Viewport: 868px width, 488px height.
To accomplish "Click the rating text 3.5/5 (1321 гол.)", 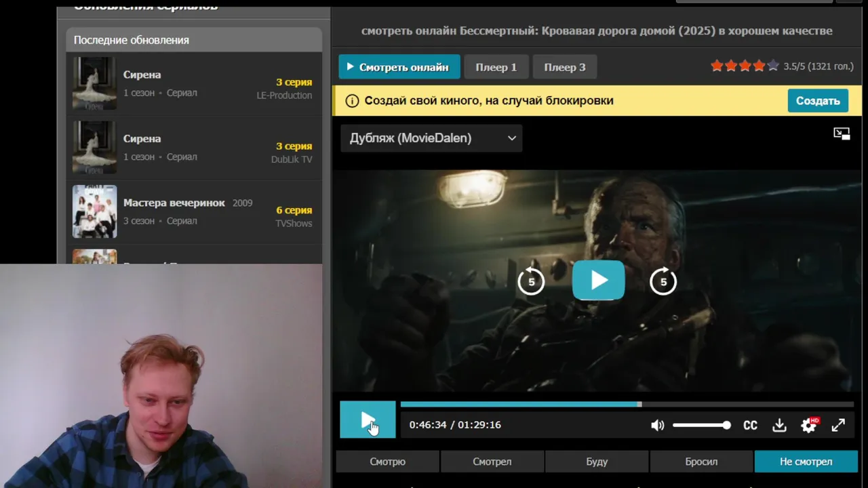I will [x=818, y=66].
